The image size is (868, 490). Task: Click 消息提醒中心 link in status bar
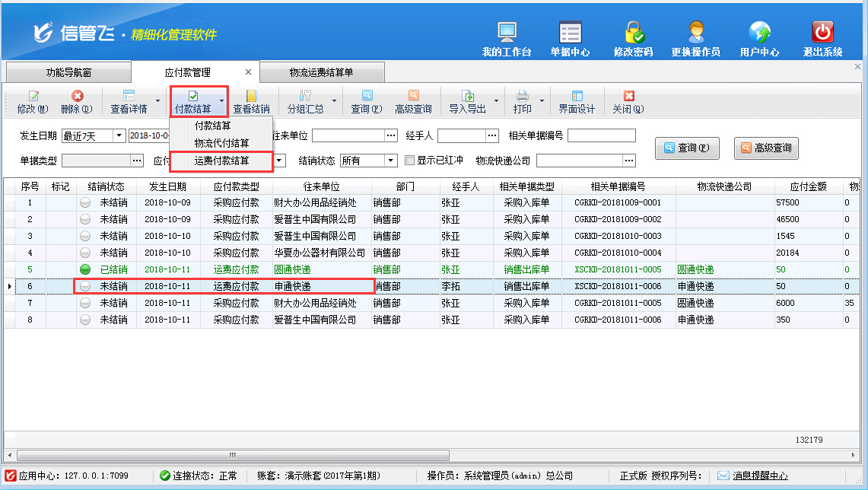760,476
